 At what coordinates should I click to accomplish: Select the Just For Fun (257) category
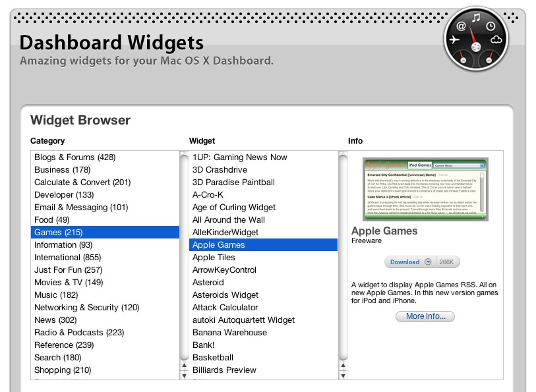click(105, 269)
